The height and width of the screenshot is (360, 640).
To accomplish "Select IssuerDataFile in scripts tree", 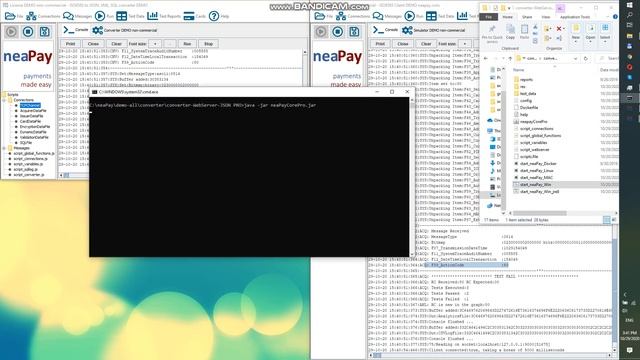I will [x=31, y=116].
